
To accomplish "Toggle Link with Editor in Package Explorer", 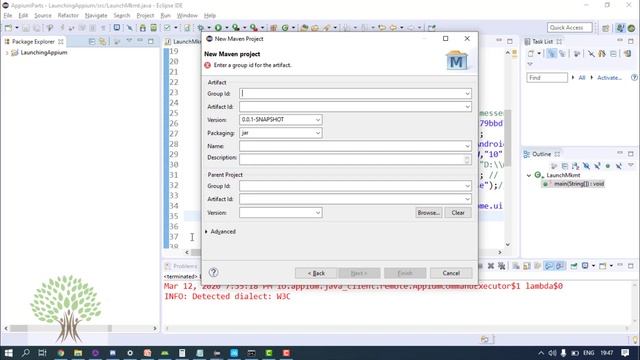I will click(103, 42).
